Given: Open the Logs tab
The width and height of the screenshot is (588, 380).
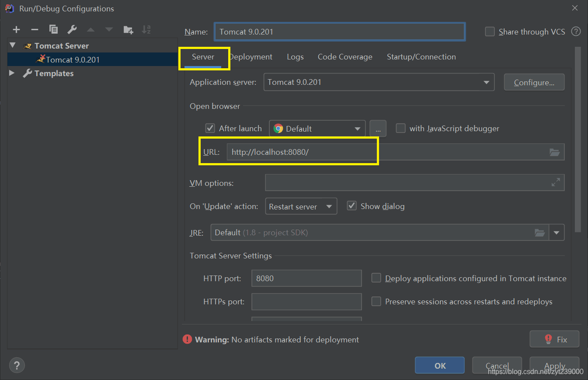Looking at the screenshot, I should [x=295, y=57].
